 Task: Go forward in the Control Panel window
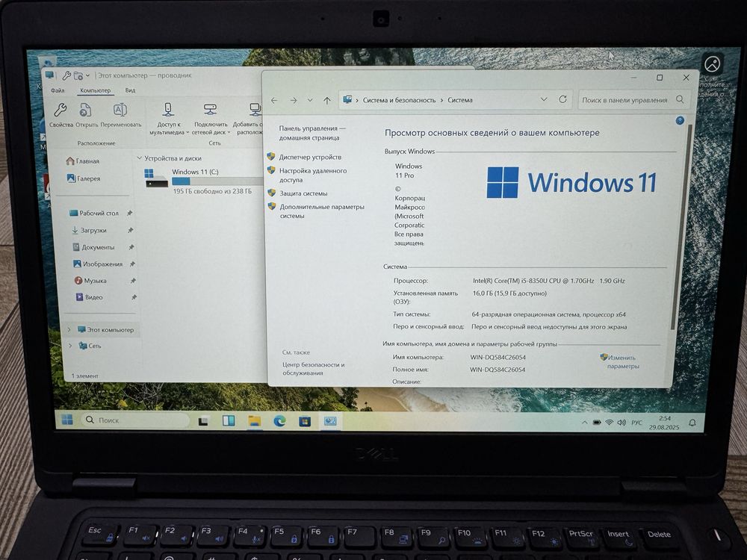pyautogui.click(x=294, y=100)
